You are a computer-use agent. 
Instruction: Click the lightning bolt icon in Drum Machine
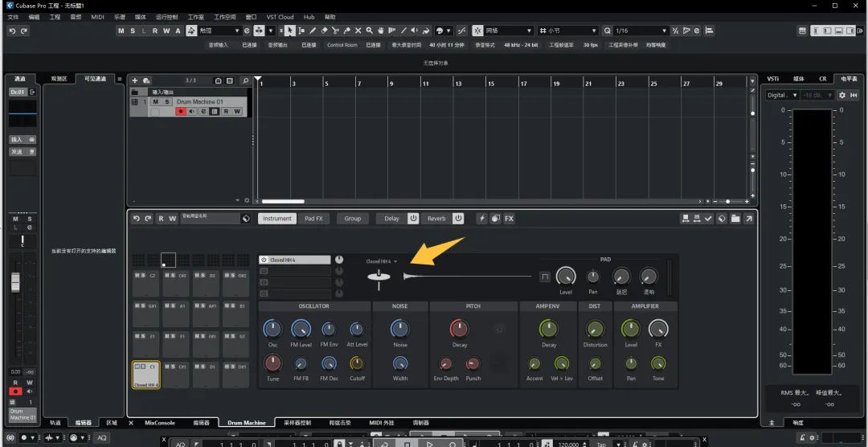[481, 219]
